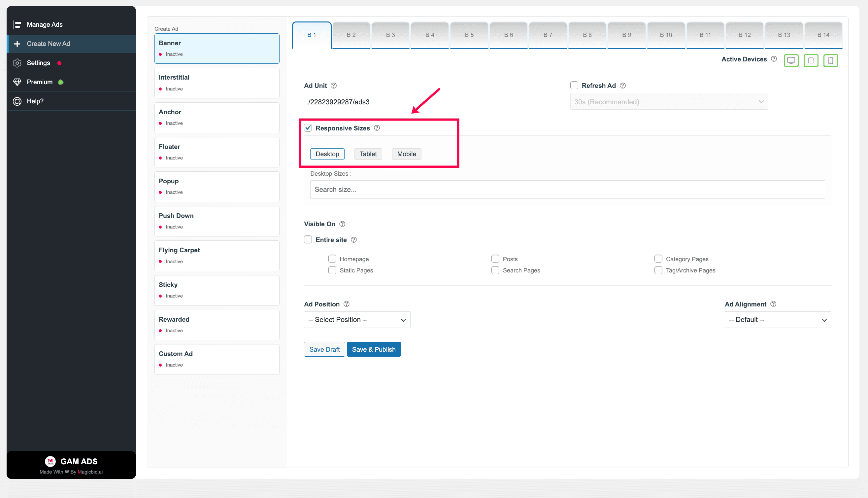Click the help icon next to Ad Unit

pyautogui.click(x=334, y=86)
